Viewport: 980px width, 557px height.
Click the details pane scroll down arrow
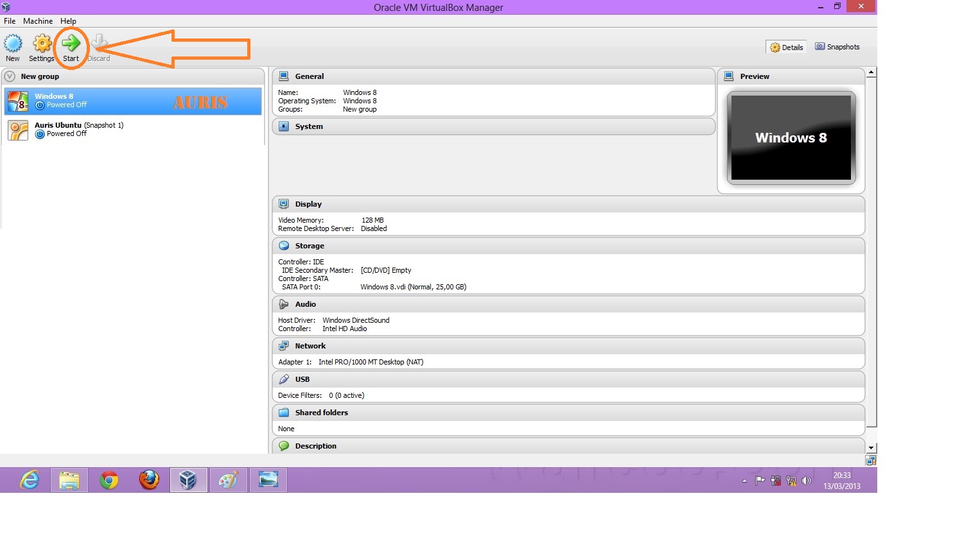coord(871,448)
